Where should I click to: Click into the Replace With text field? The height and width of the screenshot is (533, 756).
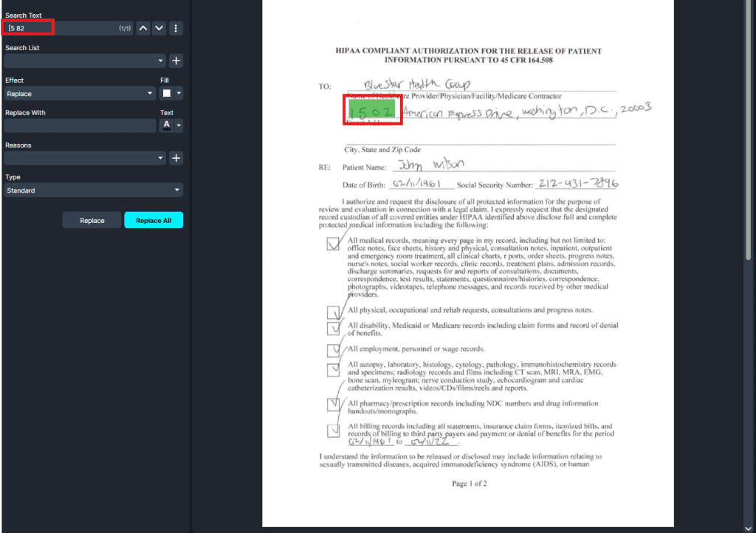(80, 125)
